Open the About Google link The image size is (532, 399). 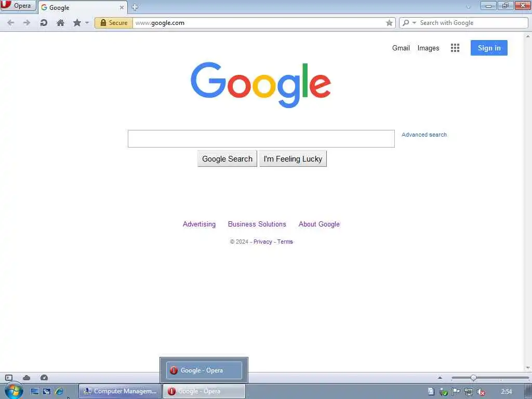point(319,224)
